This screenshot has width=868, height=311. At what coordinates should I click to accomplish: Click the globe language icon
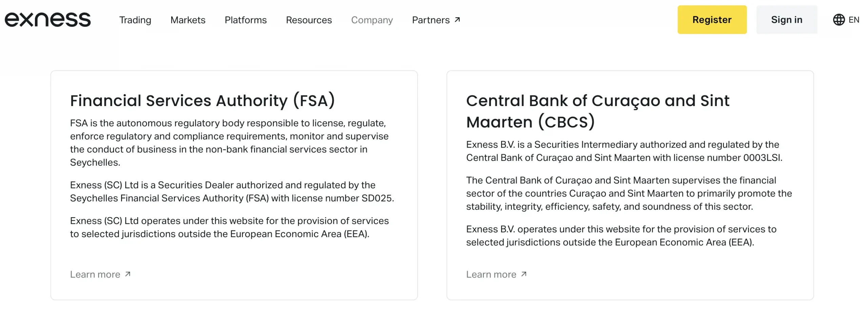pyautogui.click(x=839, y=20)
